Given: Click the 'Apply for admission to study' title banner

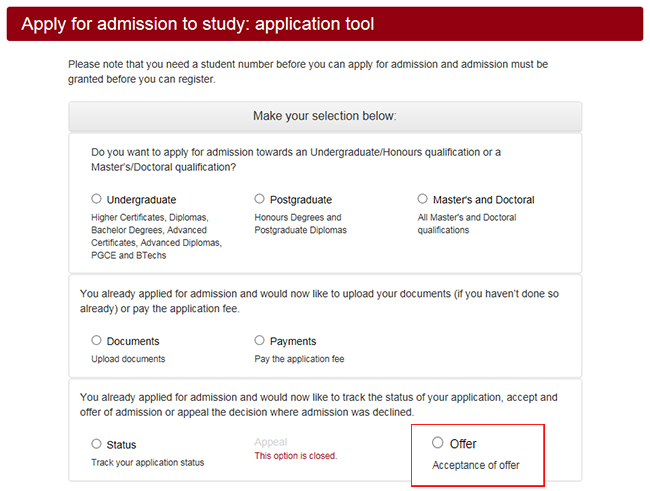Looking at the screenshot, I should [198, 24].
